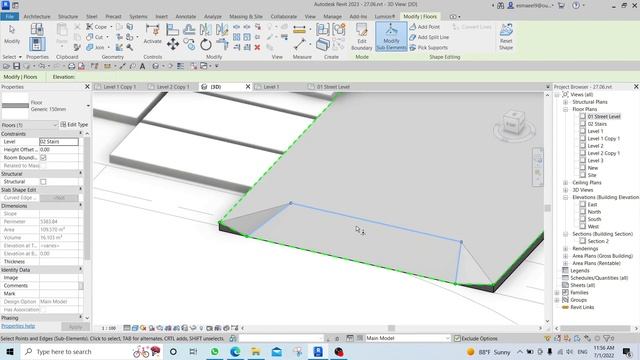Expand the Ceiling Plans node
640x360 pixels.
coord(566,183)
